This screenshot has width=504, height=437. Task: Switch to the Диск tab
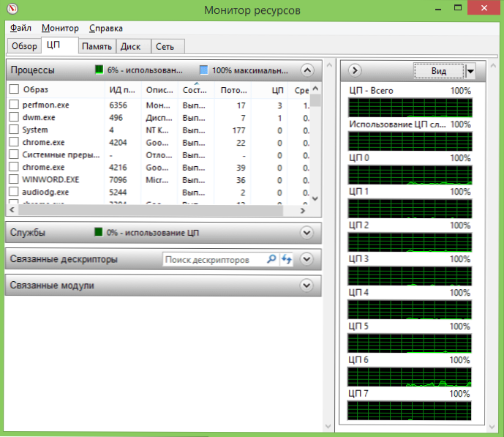point(133,46)
